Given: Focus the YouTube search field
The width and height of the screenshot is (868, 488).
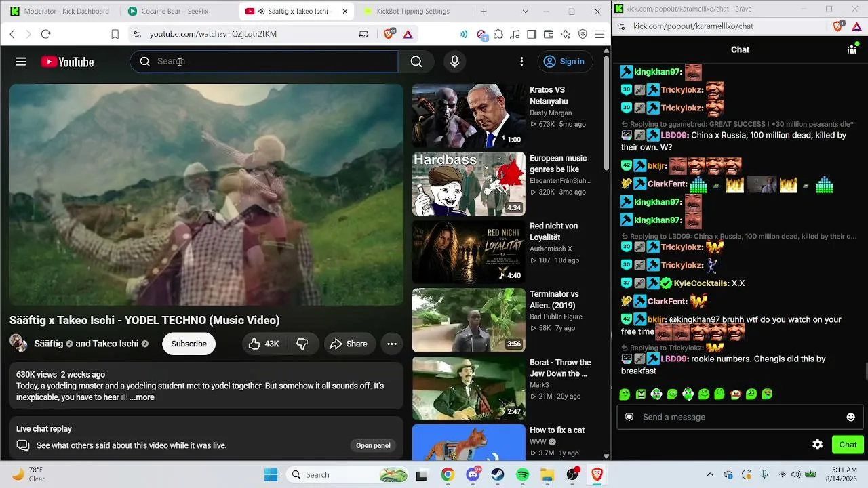Looking at the screenshot, I should pos(264,62).
